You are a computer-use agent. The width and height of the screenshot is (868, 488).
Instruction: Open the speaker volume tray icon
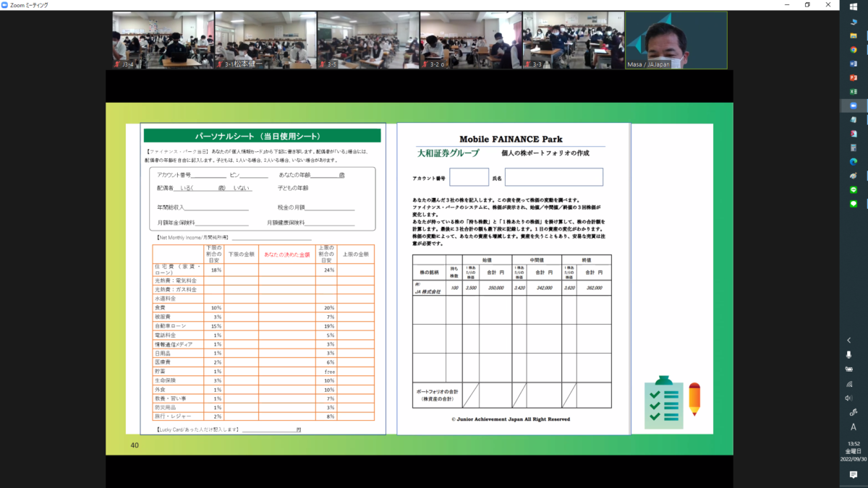pos(848,398)
